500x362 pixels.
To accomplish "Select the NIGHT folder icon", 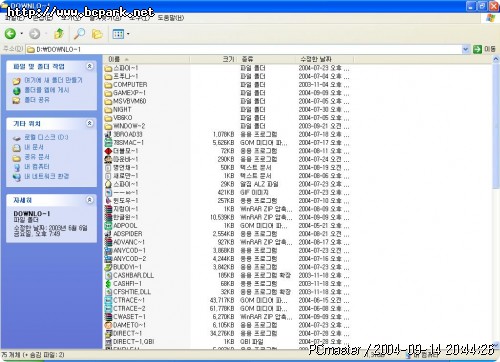I will (x=108, y=110).
